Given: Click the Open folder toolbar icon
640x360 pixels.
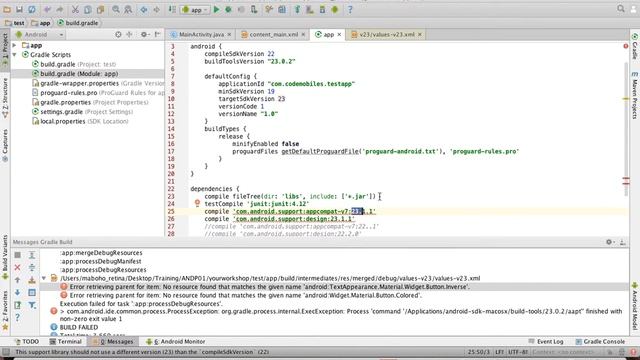Looking at the screenshot, I should pyautogui.click(x=7, y=9).
